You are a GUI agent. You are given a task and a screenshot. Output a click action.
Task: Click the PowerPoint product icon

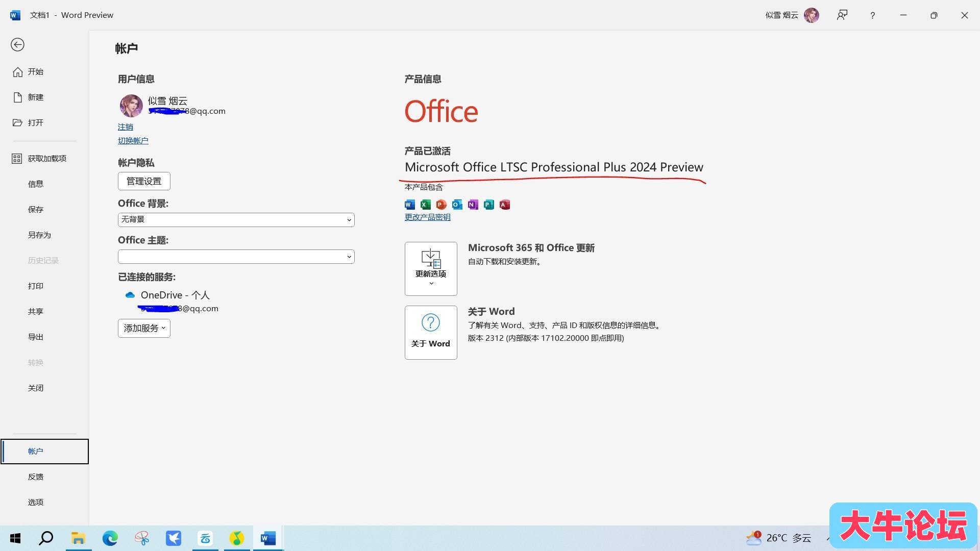click(x=442, y=205)
